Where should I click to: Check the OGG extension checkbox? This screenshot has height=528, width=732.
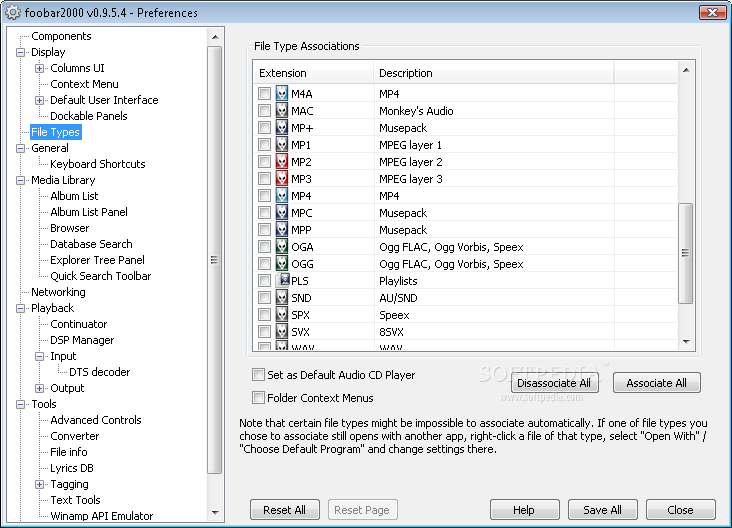(264, 264)
